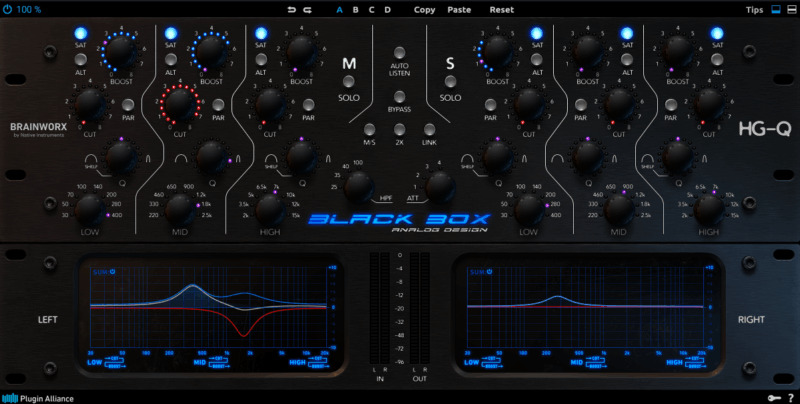The image size is (800, 404).
Task: Click the last view icon after Tips
Action: click(790, 10)
